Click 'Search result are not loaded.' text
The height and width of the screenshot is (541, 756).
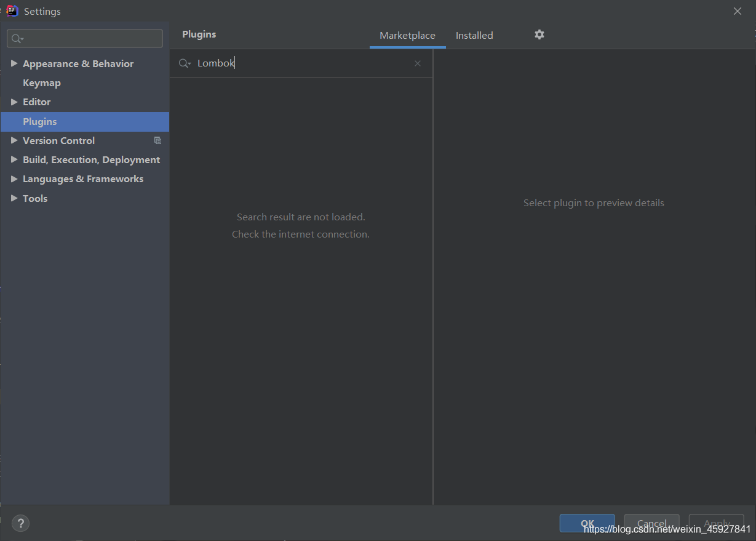click(301, 217)
